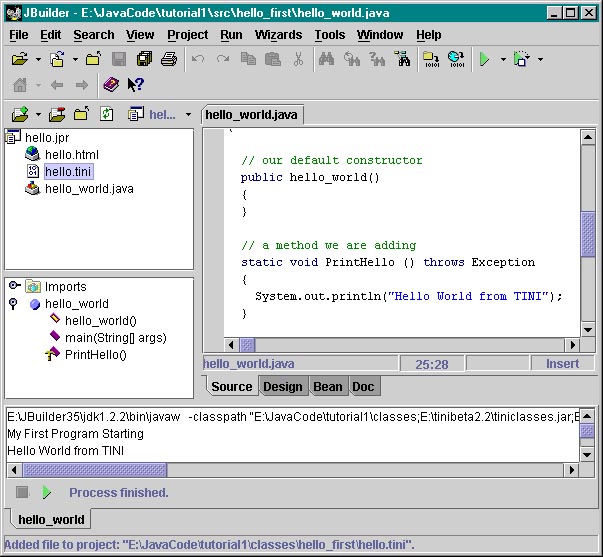The image size is (603, 557).
Task: Click the Refresh icon in project pane toolbar
Action: 107,115
